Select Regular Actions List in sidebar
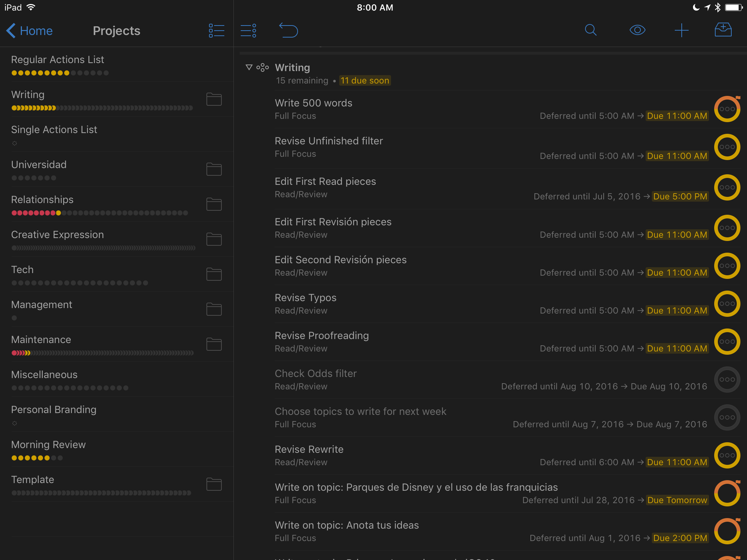The height and width of the screenshot is (560, 747). [x=58, y=59]
